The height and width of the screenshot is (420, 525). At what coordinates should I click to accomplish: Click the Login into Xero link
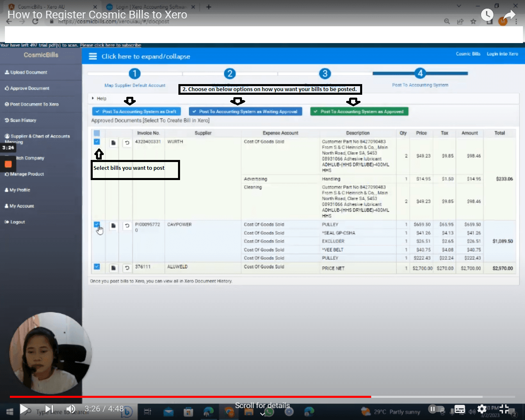click(502, 54)
